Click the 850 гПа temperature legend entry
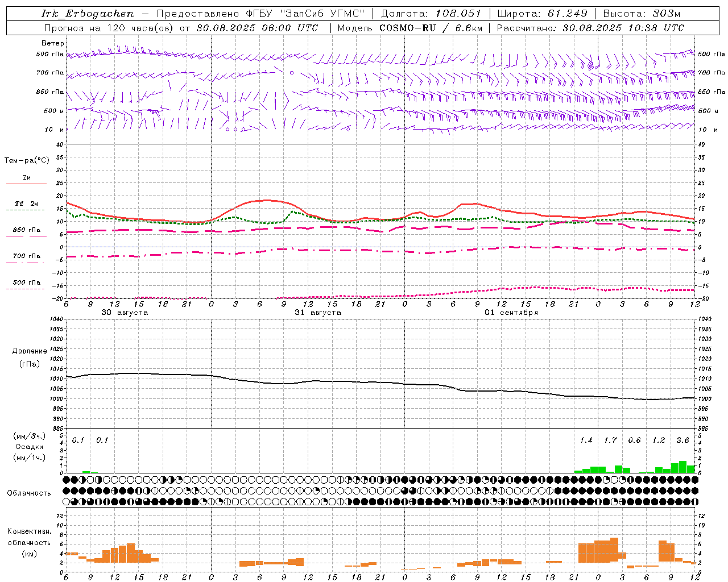The image size is (728, 582). click(27, 230)
